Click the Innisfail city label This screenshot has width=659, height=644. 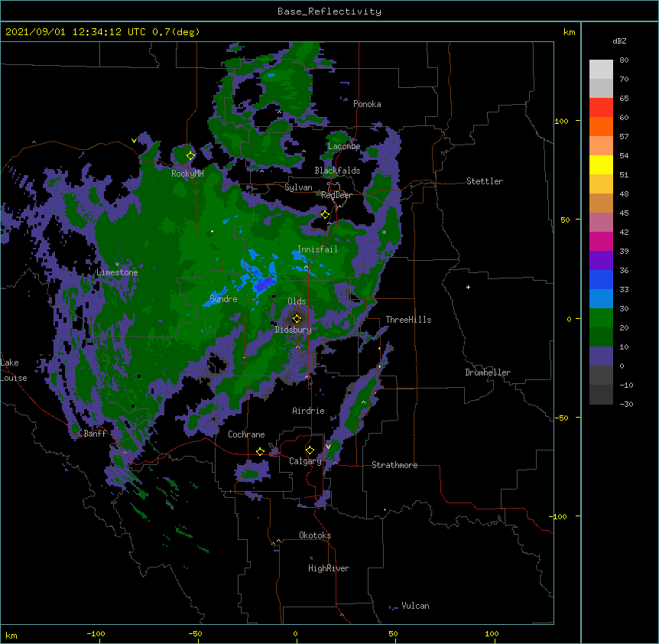click(x=317, y=249)
